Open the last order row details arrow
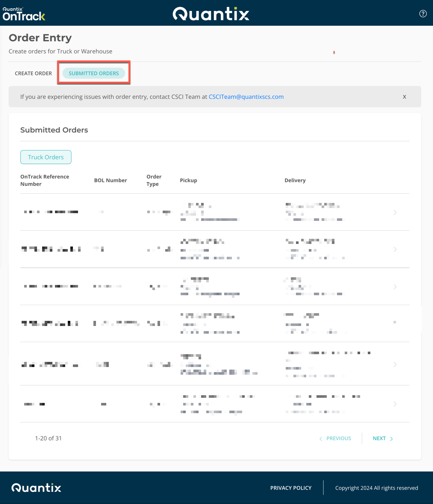 pos(395,404)
